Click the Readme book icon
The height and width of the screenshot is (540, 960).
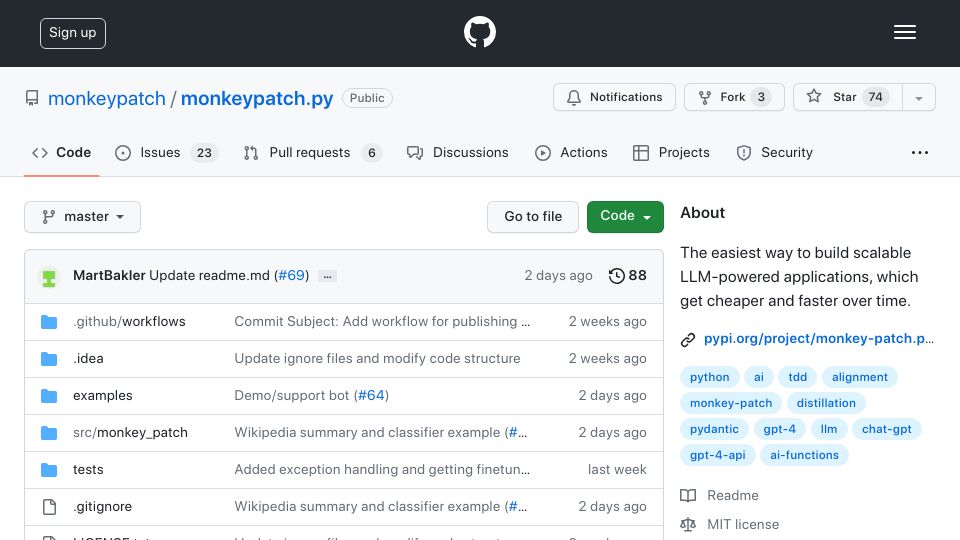coord(688,495)
